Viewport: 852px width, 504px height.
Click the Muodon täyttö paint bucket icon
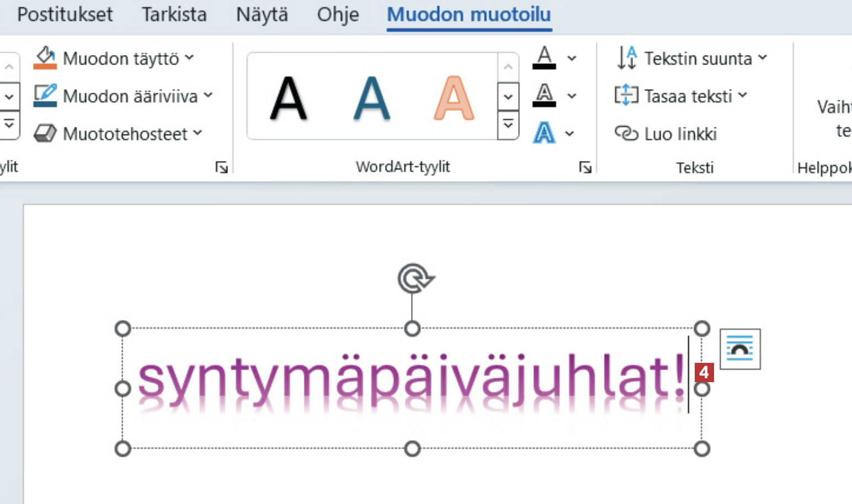(45, 58)
